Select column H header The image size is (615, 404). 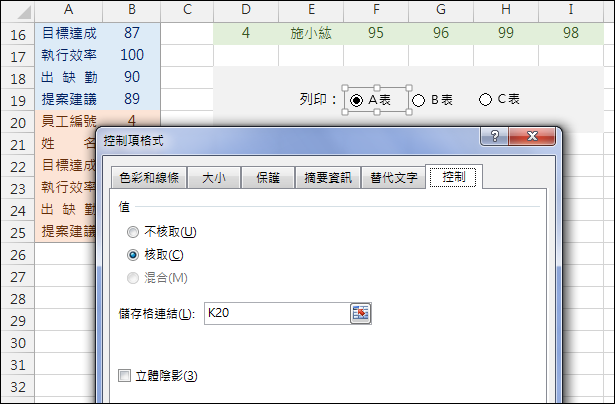pos(506,10)
